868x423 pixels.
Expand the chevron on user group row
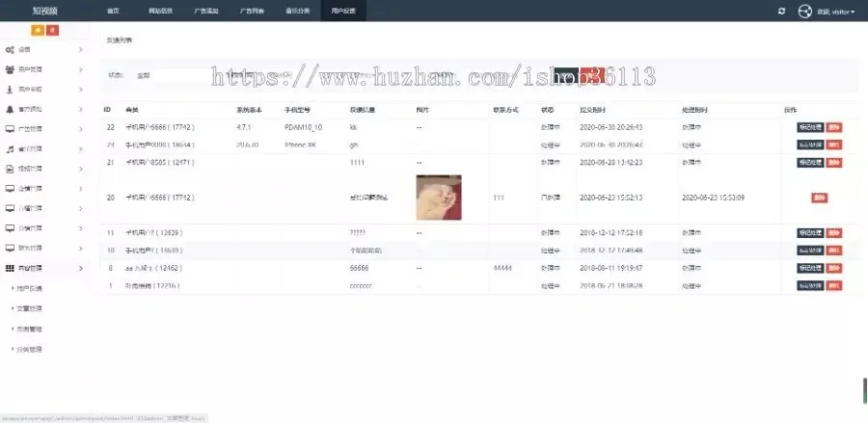pos(81,69)
